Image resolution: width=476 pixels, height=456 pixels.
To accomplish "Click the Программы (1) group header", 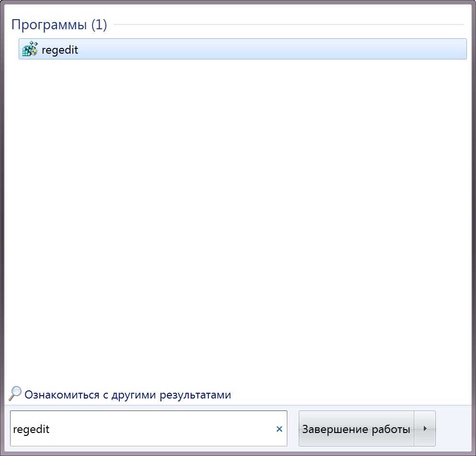I will click(59, 25).
